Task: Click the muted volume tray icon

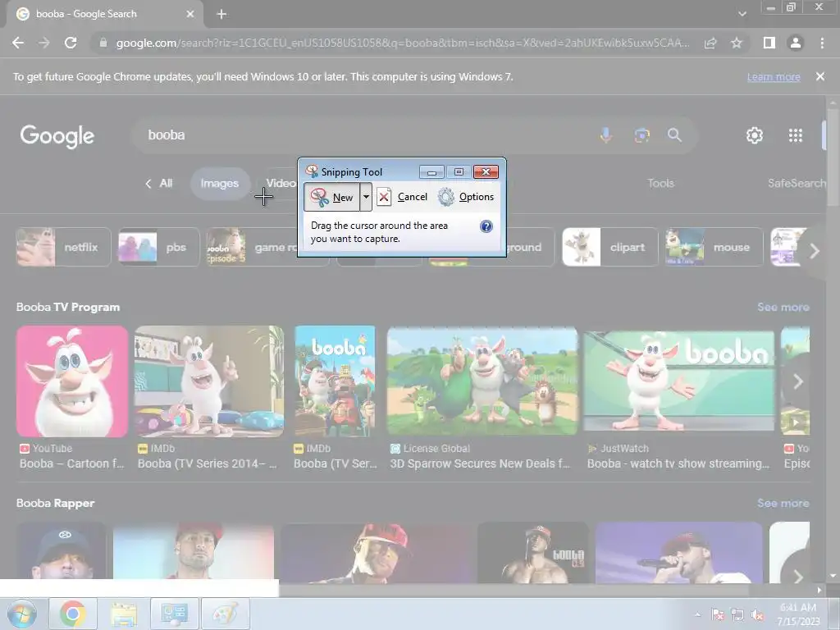Action: (x=757, y=614)
